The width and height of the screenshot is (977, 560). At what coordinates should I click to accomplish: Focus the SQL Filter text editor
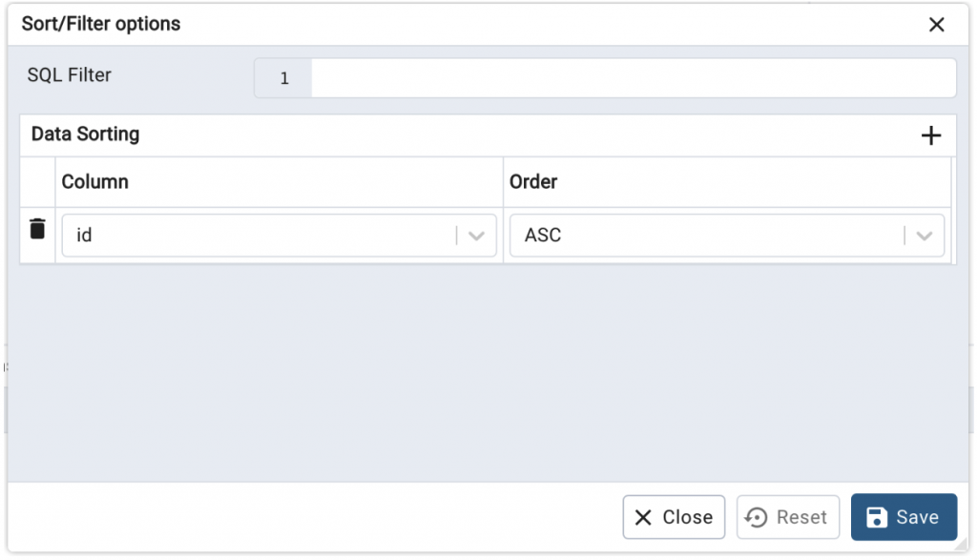632,78
